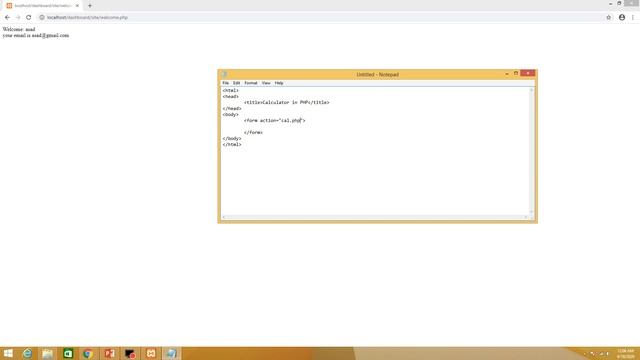Viewport: 640px width, 360px height.
Task: Open Notepad View menu
Action: [x=266, y=83]
